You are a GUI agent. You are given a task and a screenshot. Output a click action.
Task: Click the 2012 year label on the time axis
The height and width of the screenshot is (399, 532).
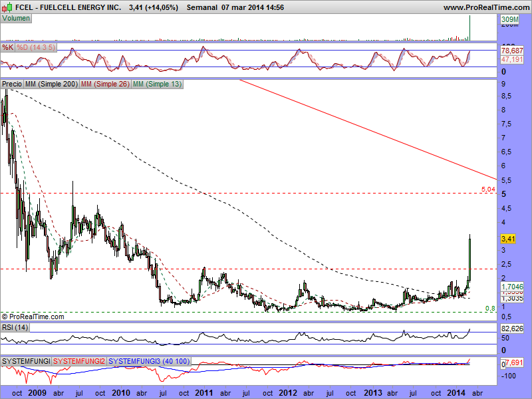(x=288, y=393)
